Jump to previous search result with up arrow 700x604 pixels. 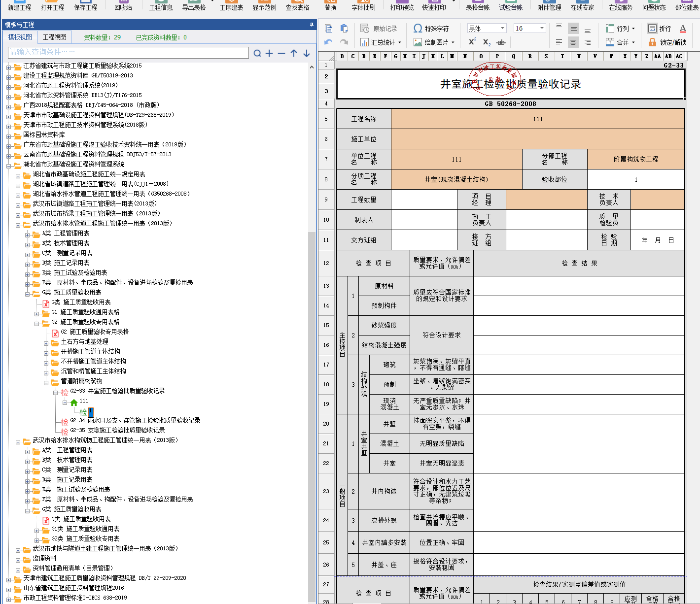pyautogui.click(x=294, y=53)
